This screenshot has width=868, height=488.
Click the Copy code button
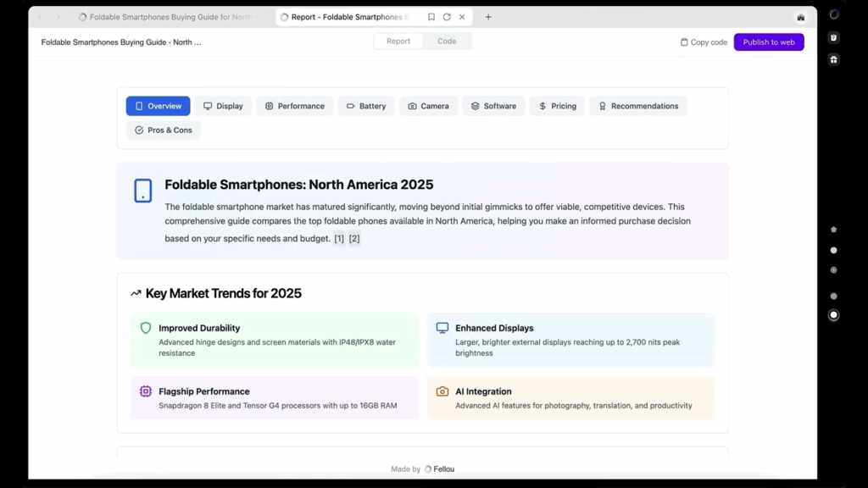pyautogui.click(x=704, y=42)
